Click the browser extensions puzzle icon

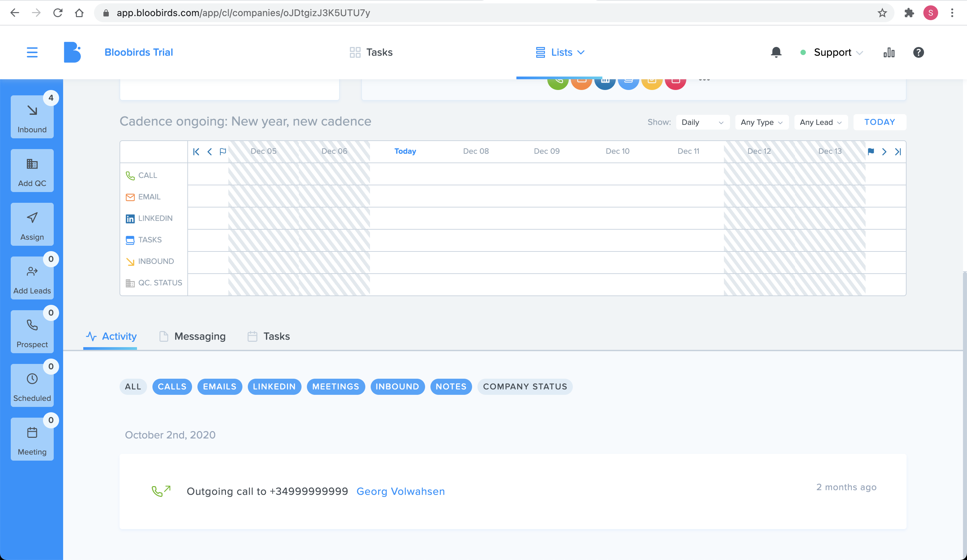point(909,13)
